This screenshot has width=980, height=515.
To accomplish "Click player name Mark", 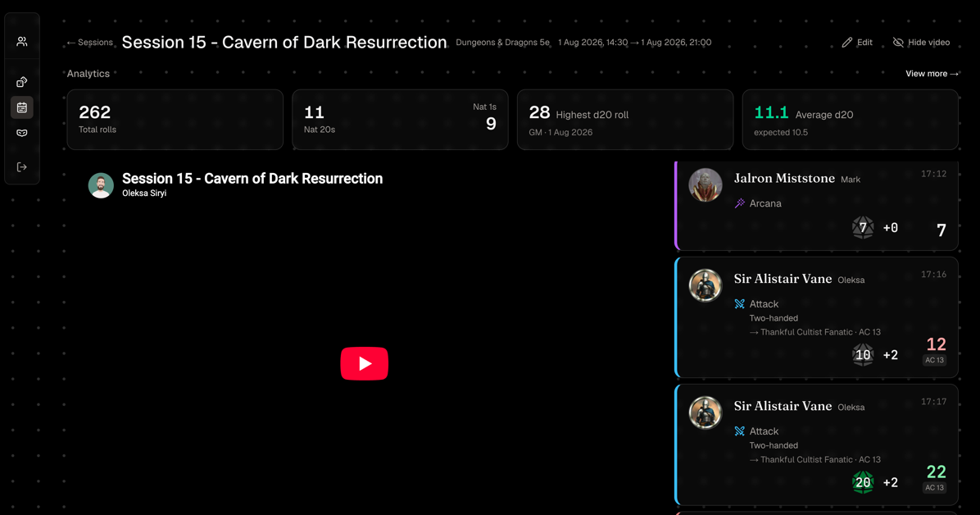I will tap(851, 180).
